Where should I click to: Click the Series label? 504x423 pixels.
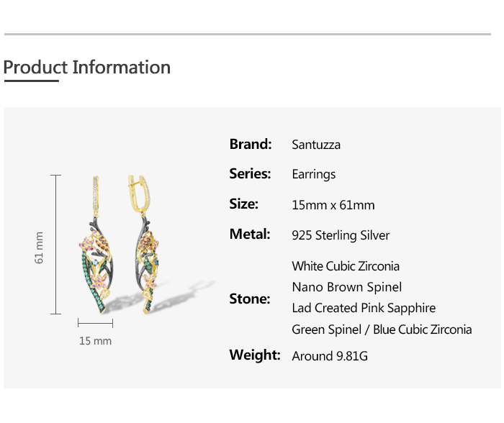pos(251,174)
